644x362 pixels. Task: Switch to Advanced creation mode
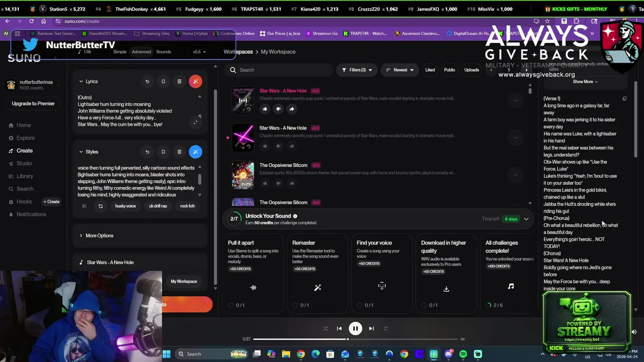(141, 52)
